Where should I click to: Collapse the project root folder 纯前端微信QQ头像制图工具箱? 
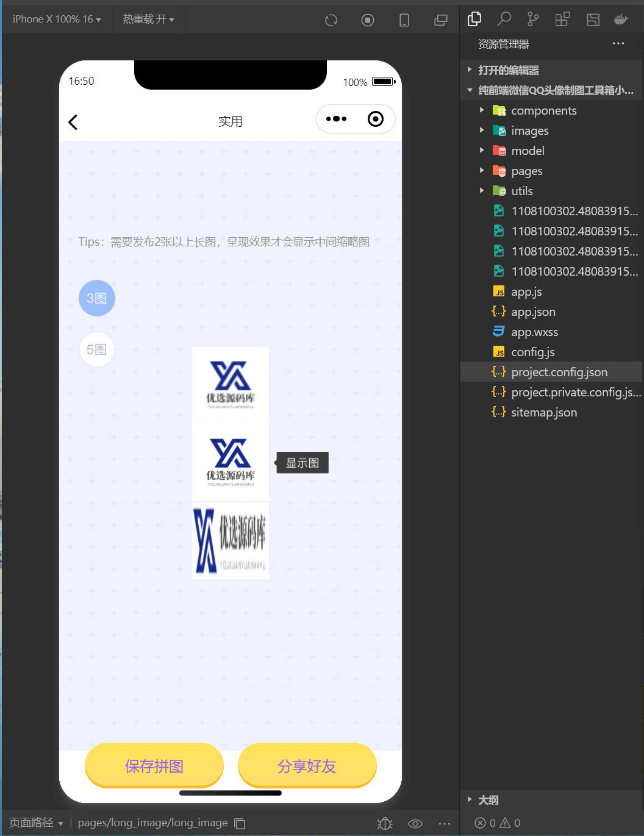tap(552, 90)
